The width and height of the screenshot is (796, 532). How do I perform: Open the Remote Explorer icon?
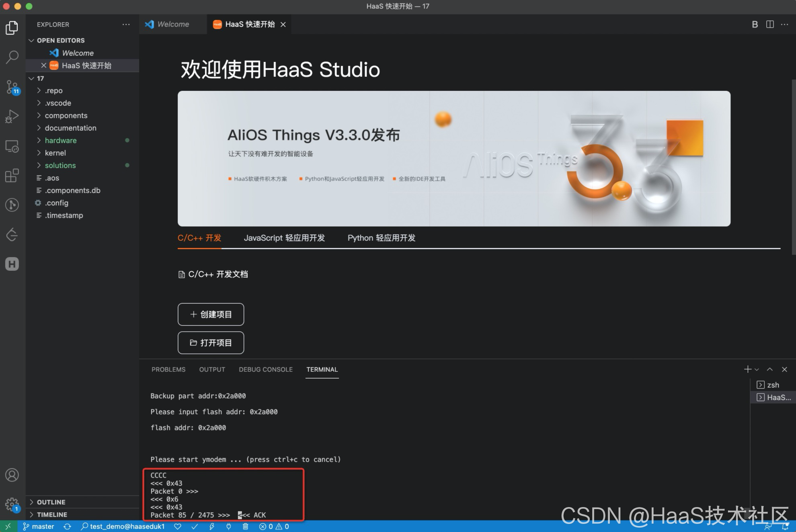pyautogui.click(x=12, y=146)
